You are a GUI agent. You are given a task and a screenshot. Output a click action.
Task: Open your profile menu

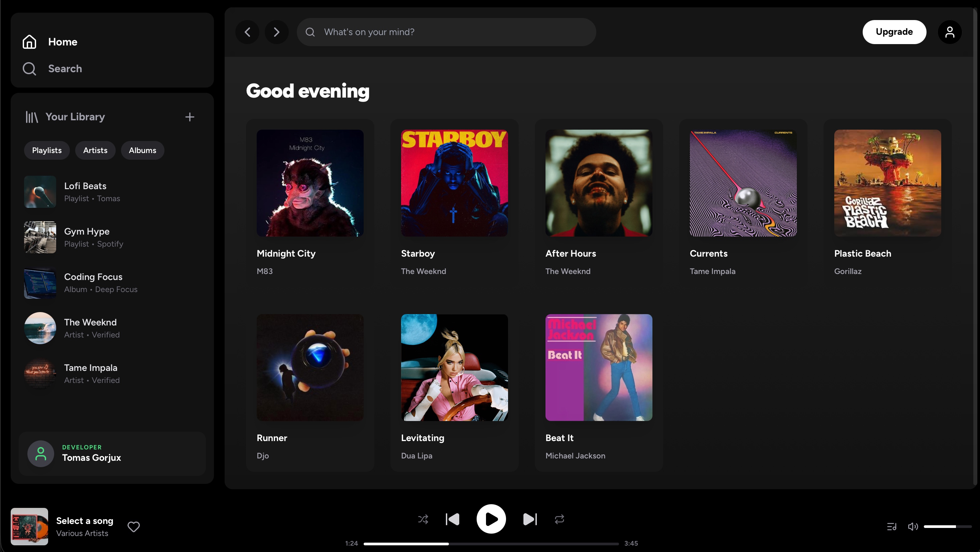[950, 32]
